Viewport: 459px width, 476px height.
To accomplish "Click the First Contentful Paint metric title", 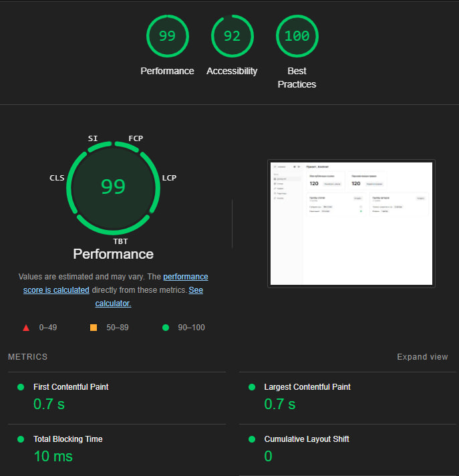I will pyautogui.click(x=71, y=387).
